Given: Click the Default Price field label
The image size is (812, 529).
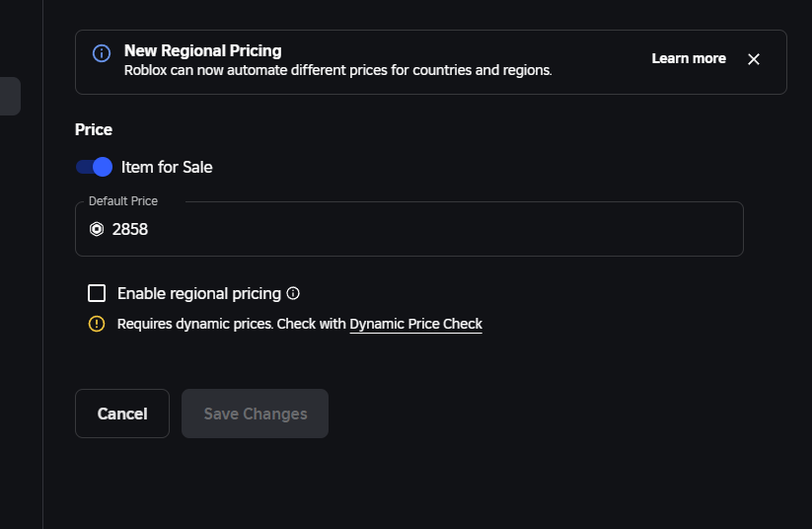Looking at the screenshot, I should coord(123,201).
